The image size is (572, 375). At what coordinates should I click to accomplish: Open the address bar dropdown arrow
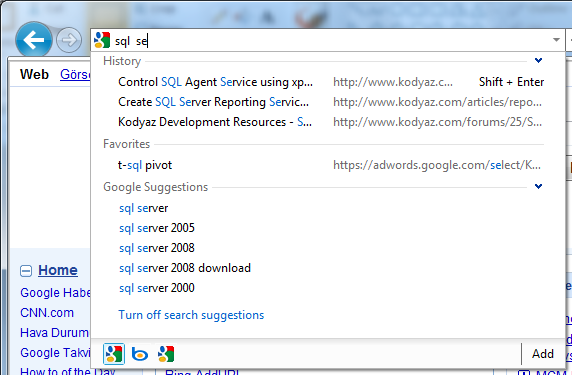[x=556, y=40]
